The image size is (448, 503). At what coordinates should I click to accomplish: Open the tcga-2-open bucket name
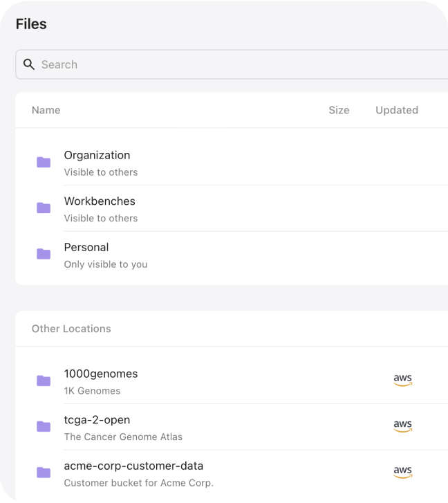click(x=97, y=420)
